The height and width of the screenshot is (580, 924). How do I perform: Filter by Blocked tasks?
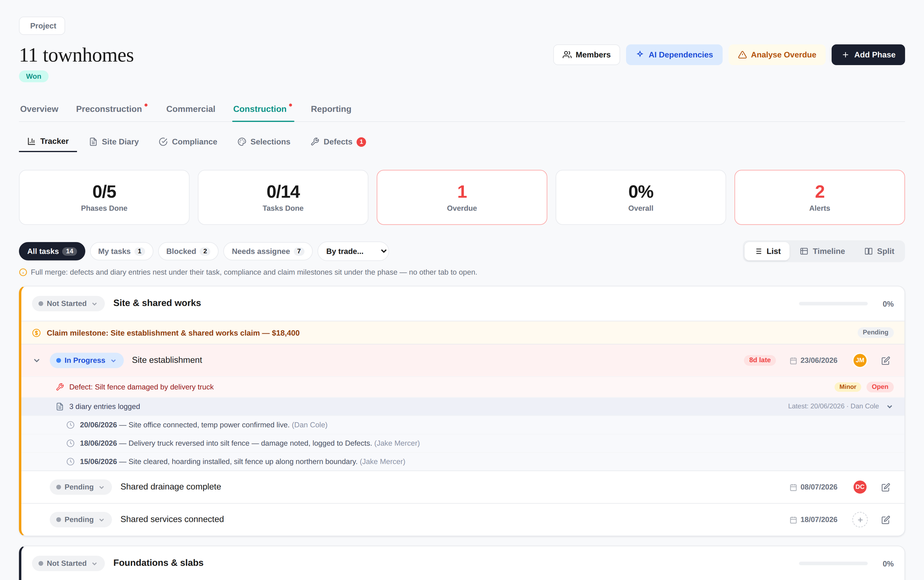tap(188, 251)
